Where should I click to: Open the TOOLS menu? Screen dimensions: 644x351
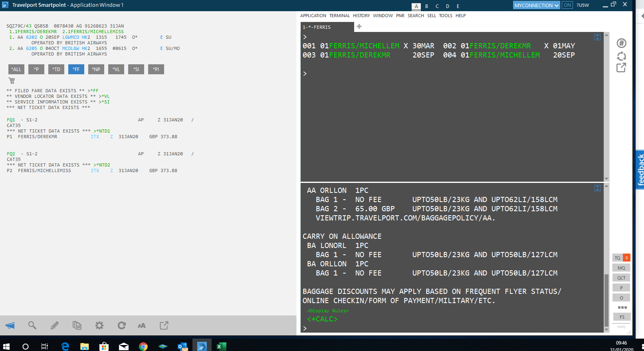(x=446, y=16)
